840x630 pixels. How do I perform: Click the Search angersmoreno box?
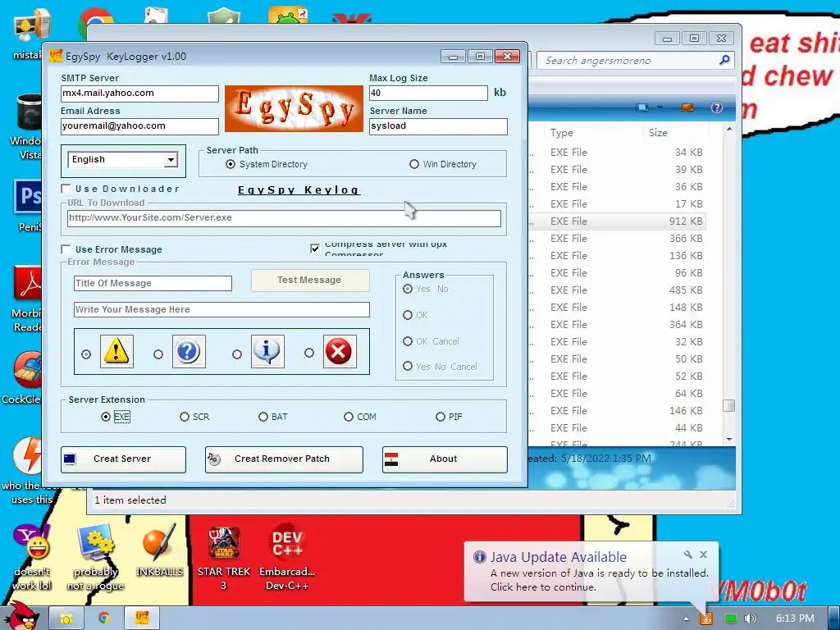pos(635,60)
